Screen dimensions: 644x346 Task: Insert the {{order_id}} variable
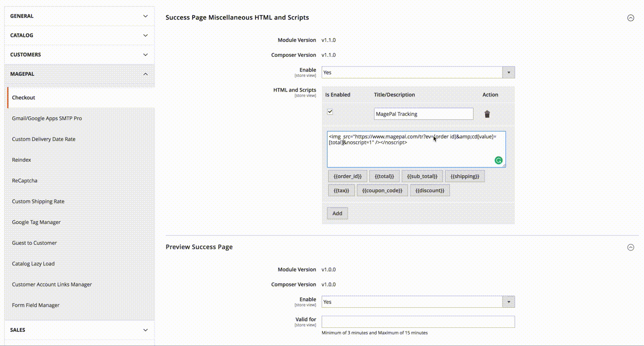point(348,176)
